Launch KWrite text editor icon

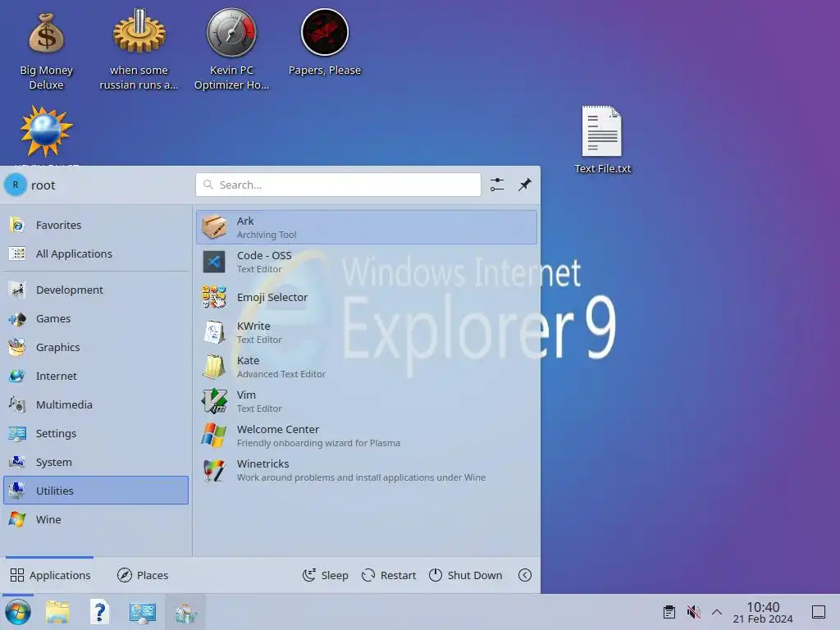tap(214, 332)
